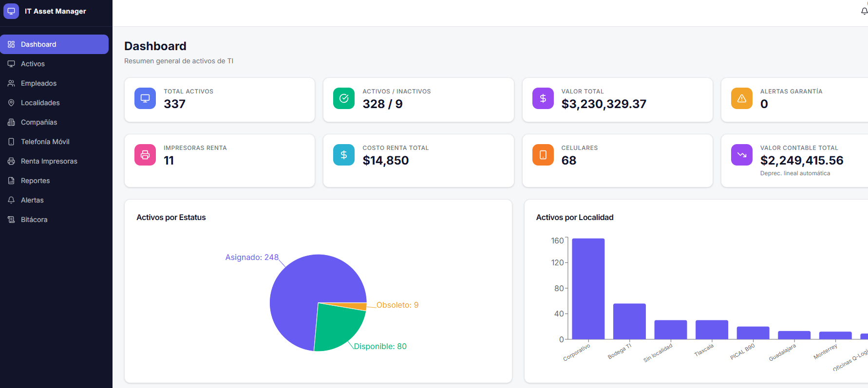This screenshot has width=868, height=388.
Task: Click the Reportes document icon
Action: (11, 181)
